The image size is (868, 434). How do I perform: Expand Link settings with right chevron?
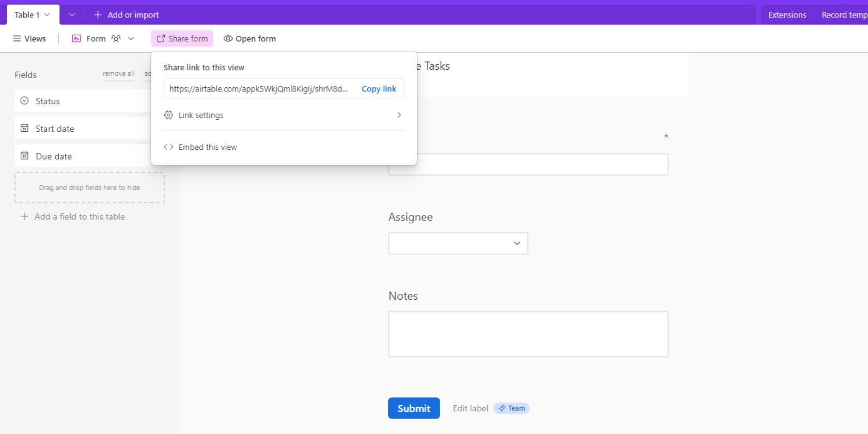[399, 115]
